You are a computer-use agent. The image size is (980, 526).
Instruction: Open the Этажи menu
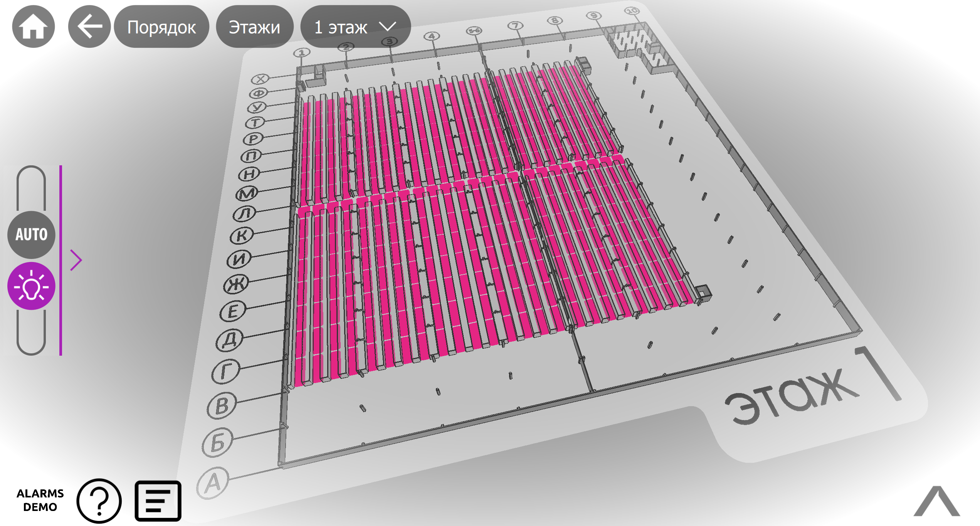(x=254, y=27)
